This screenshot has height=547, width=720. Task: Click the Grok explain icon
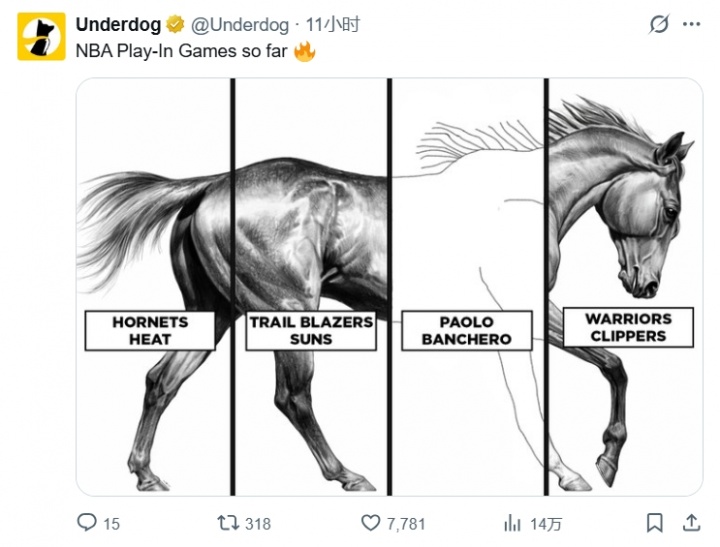coord(659,25)
